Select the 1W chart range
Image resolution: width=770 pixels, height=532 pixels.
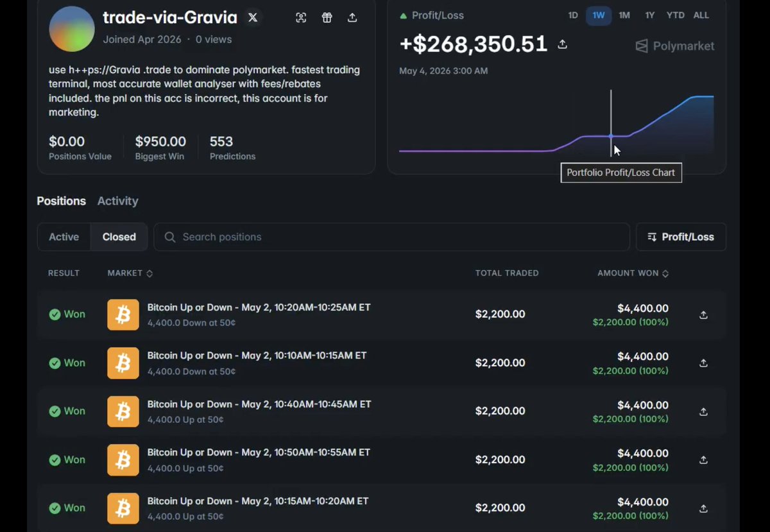[599, 15]
